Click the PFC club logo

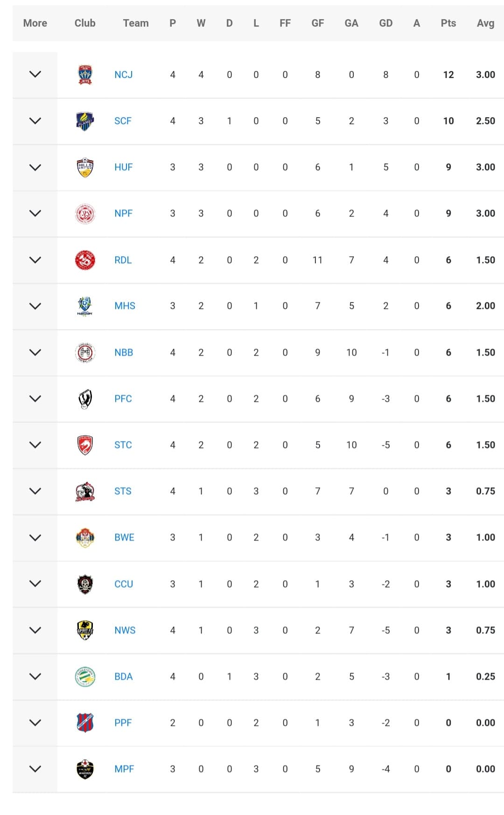(85, 399)
